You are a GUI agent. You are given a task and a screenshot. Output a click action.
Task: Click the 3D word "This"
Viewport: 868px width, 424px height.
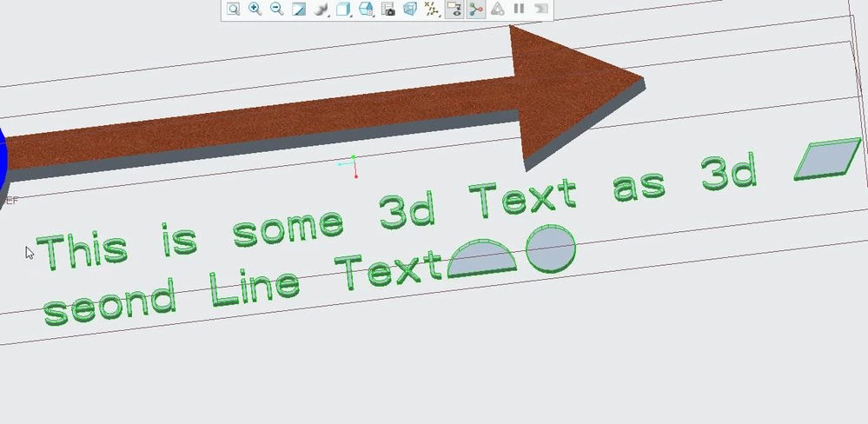[82, 251]
